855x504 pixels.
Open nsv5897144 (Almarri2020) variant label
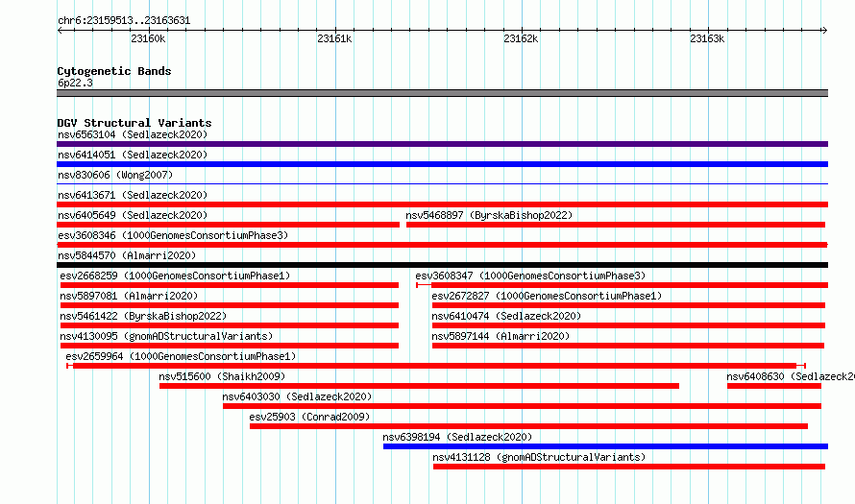[x=500, y=336]
